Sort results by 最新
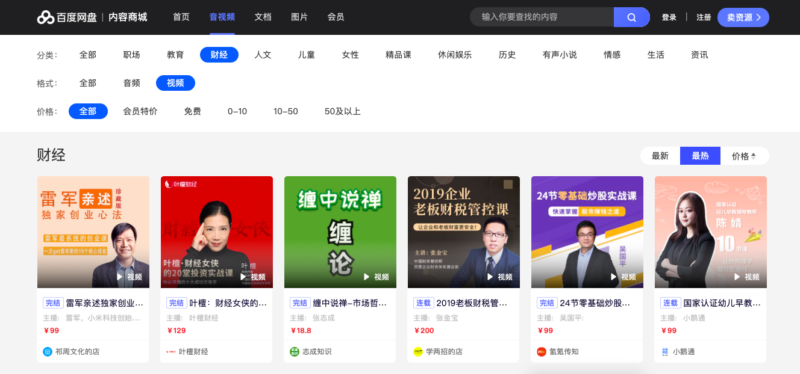Viewport: 800px width, 374px height. coord(660,156)
